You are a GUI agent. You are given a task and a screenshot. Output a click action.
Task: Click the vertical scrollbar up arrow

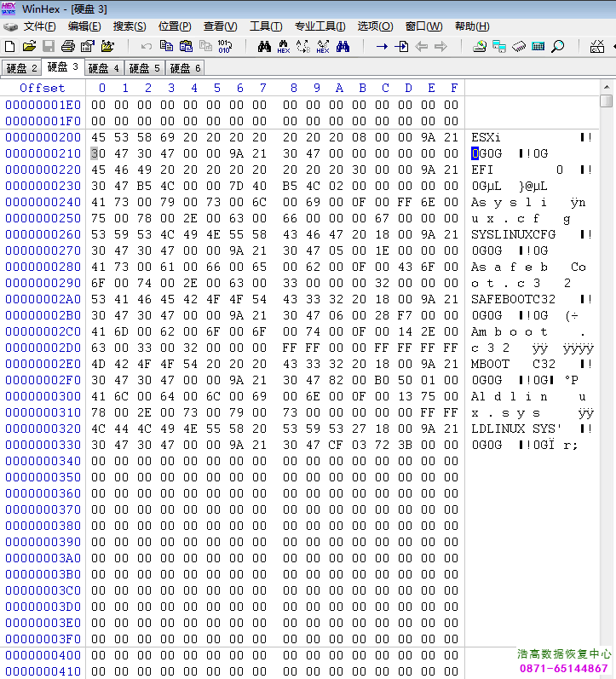607,86
